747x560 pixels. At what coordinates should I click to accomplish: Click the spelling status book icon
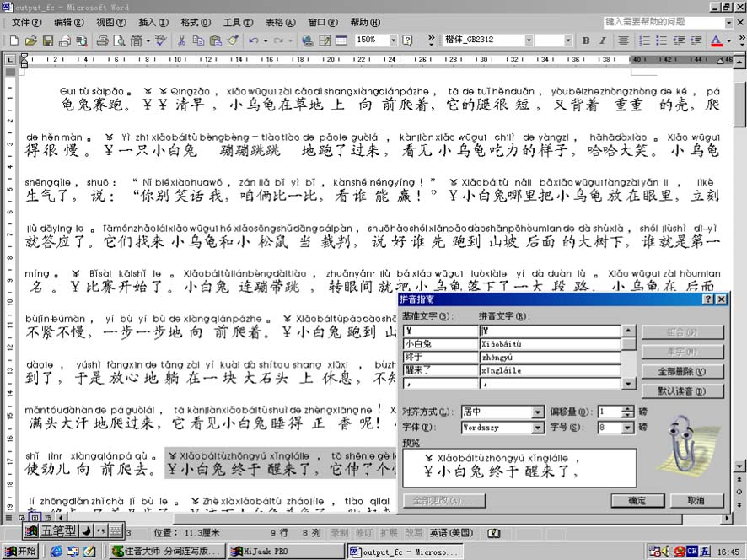[493, 533]
